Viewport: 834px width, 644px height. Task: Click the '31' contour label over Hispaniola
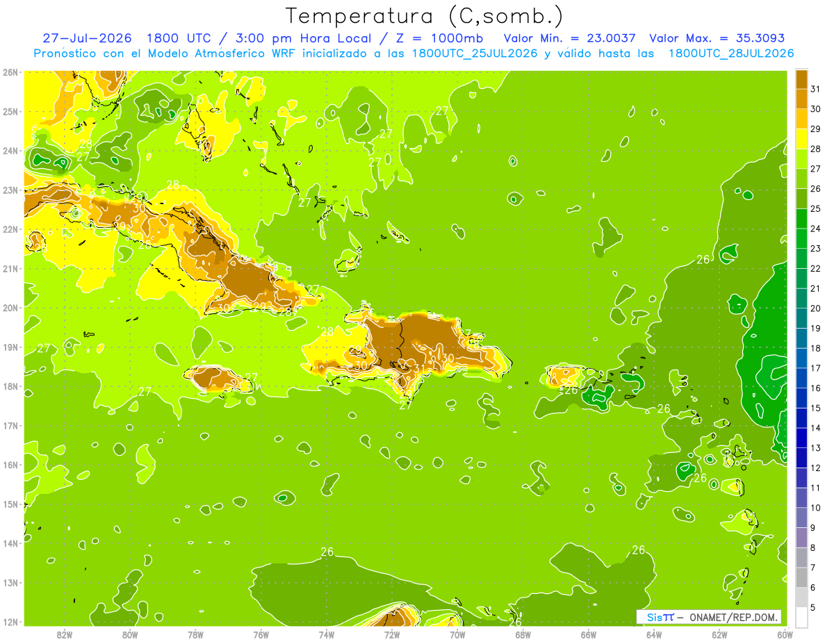coord(420,368)
